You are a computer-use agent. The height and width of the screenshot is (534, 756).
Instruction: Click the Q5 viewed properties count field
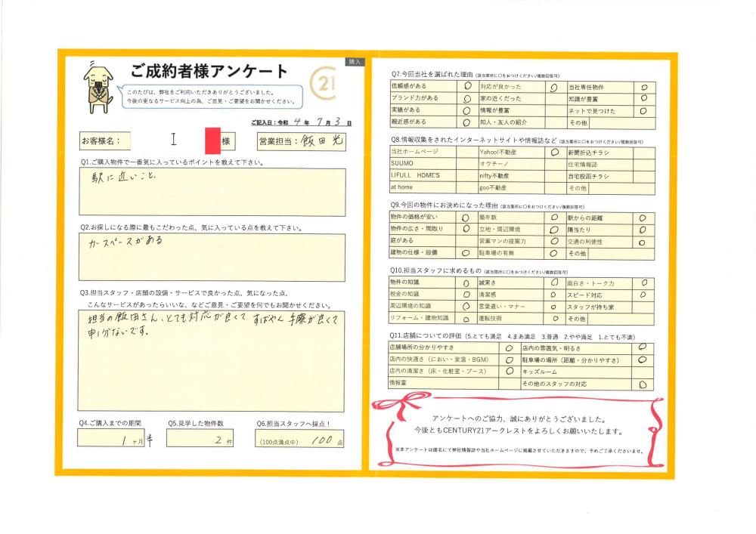click(200, 438)
